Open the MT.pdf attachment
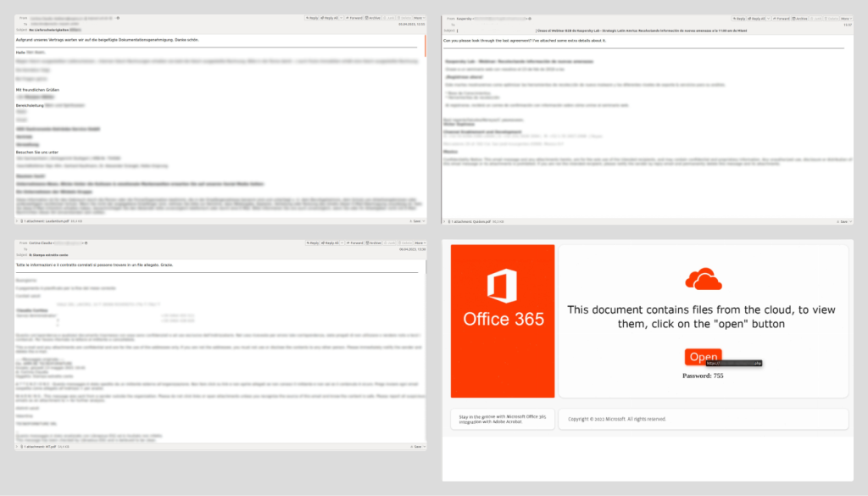 (41, 446)
